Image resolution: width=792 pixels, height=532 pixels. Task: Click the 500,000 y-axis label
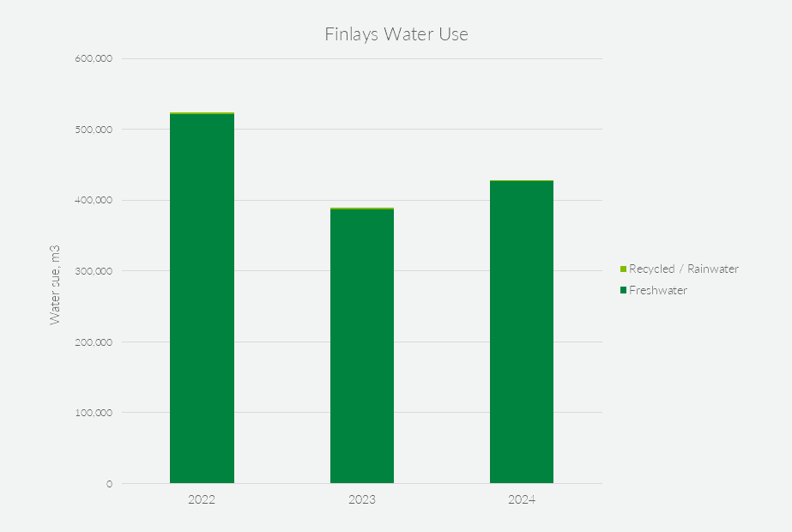point(94,130)
